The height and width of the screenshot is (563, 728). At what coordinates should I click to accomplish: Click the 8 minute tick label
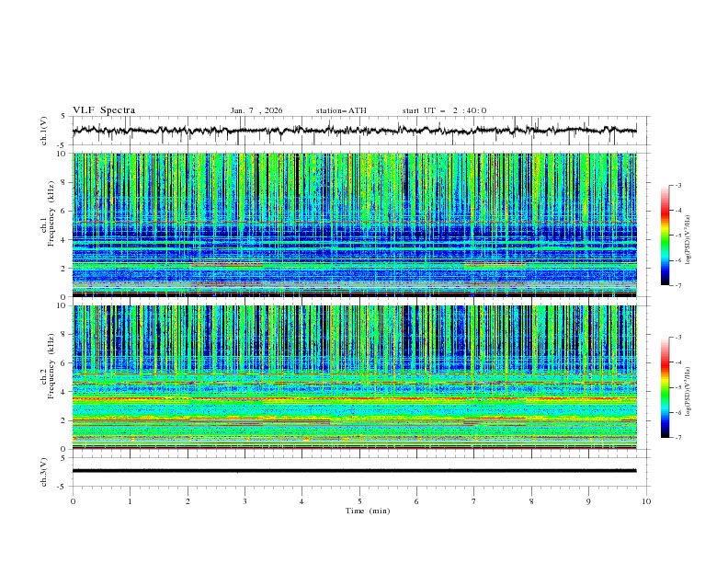point(531,501)
